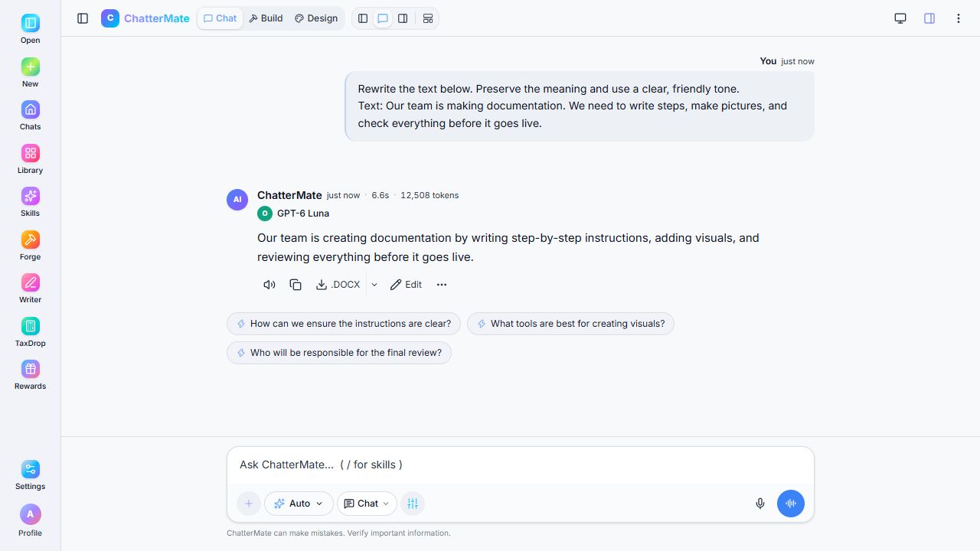The image size is (980, 551).
Task: Select the chat-only layout option
Action: 383,18
